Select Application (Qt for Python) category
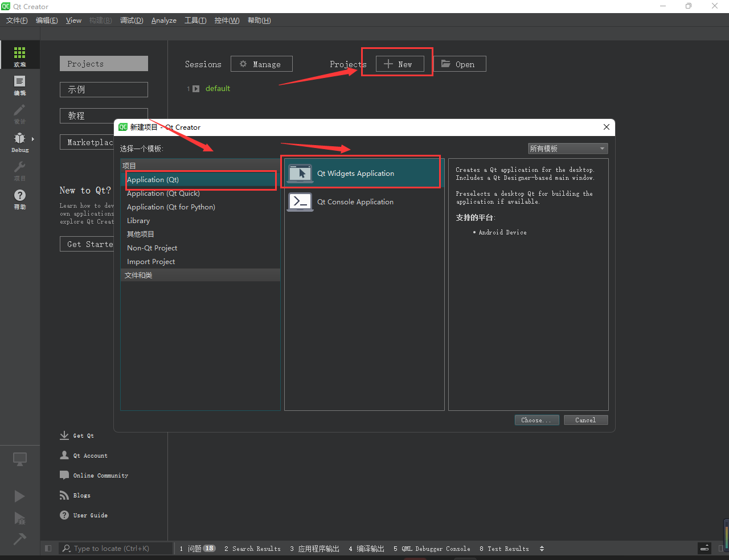The image size is (729, 560). click(200, 207)
